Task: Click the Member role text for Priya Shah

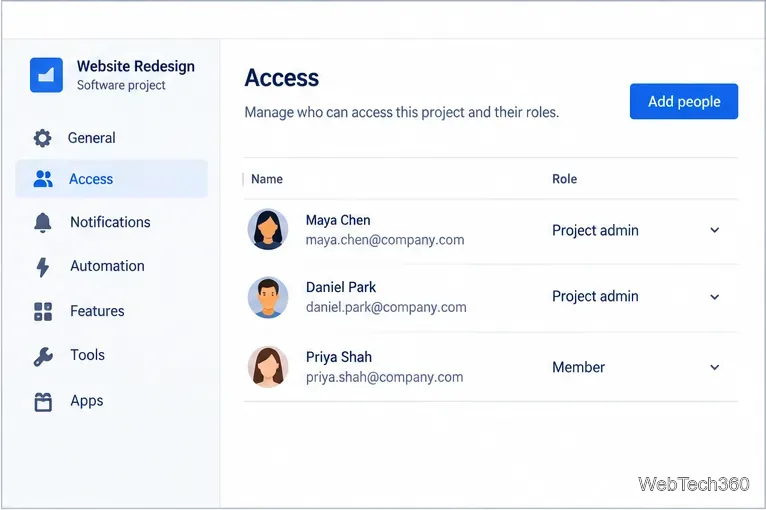Action: [x=578, y=367]
